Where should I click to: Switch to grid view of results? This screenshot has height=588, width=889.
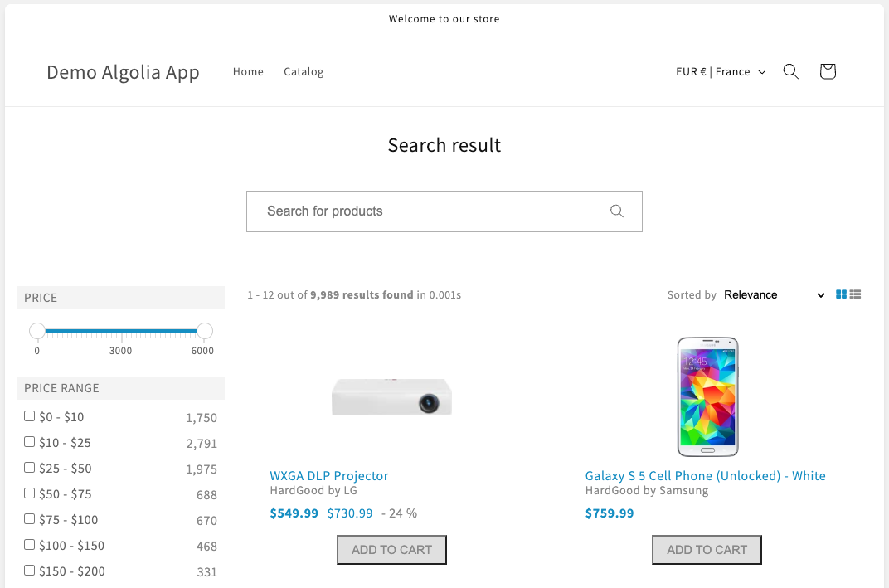[x=840, y=294]
